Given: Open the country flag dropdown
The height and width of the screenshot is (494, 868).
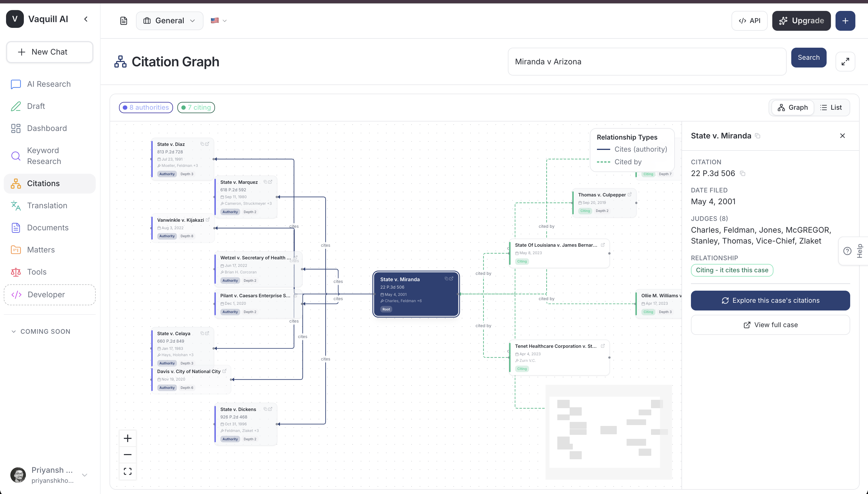Looking at the screenshot, I should [219, 21].
